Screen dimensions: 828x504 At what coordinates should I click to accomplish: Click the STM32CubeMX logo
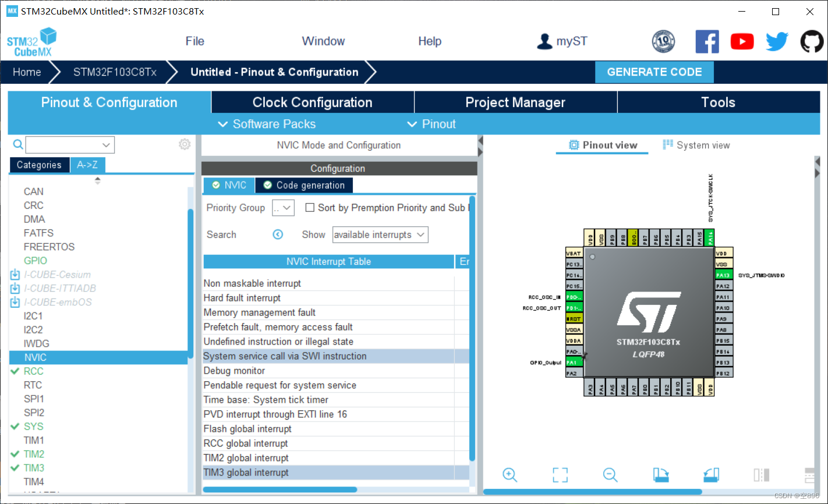tap(31, 42)
